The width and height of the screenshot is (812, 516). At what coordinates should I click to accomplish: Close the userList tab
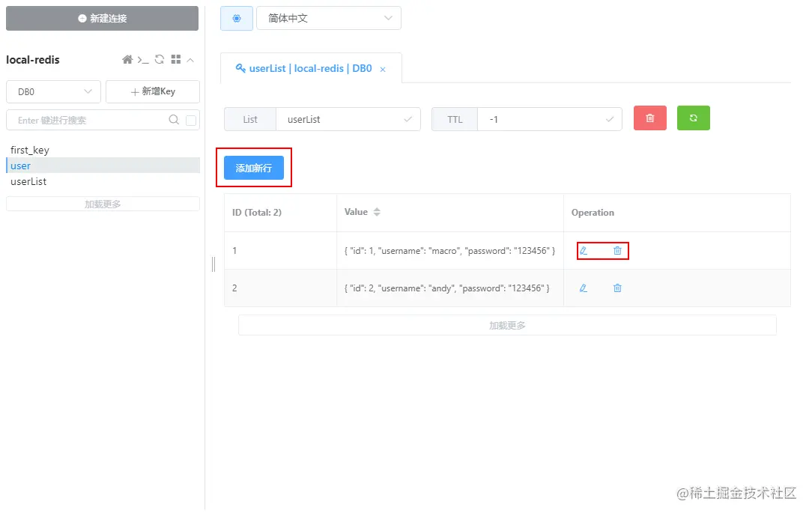[x=383, y=70]
